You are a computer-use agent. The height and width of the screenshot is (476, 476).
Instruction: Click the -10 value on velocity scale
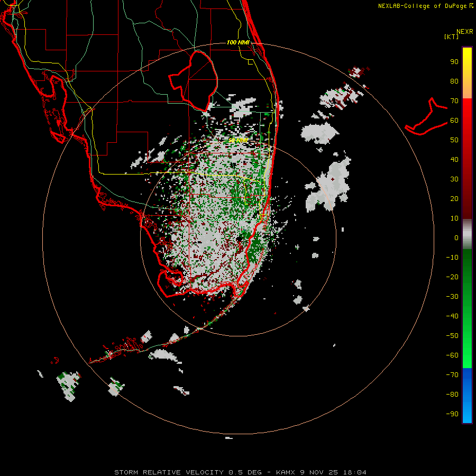click(x=452, y=258)
